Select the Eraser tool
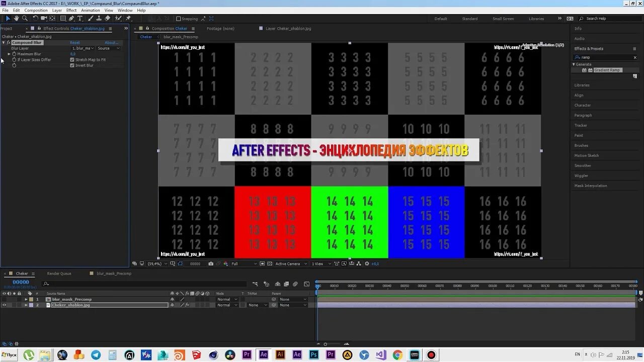The height and width of the screenshot is (362, 644). (x=108, y=19)
